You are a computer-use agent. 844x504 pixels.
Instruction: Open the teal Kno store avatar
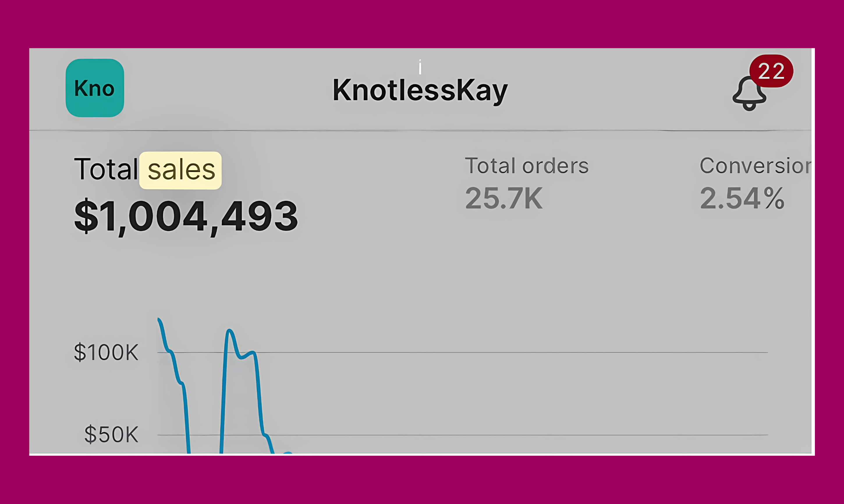[x=95, y=88]
